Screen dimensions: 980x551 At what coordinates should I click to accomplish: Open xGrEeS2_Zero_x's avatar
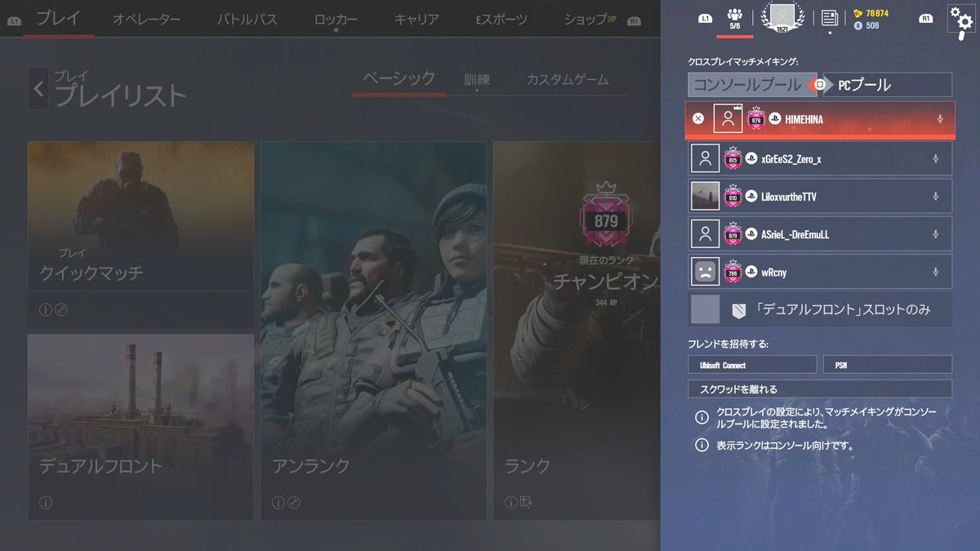click(x=705, y=158)
